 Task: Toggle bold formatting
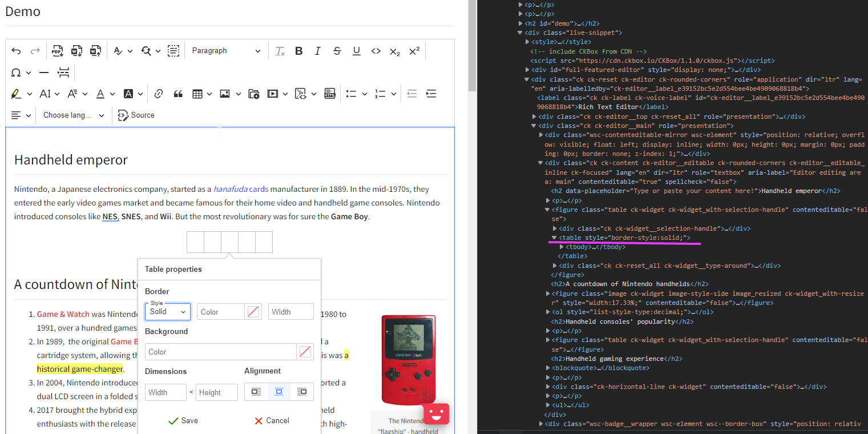(298, 51)
